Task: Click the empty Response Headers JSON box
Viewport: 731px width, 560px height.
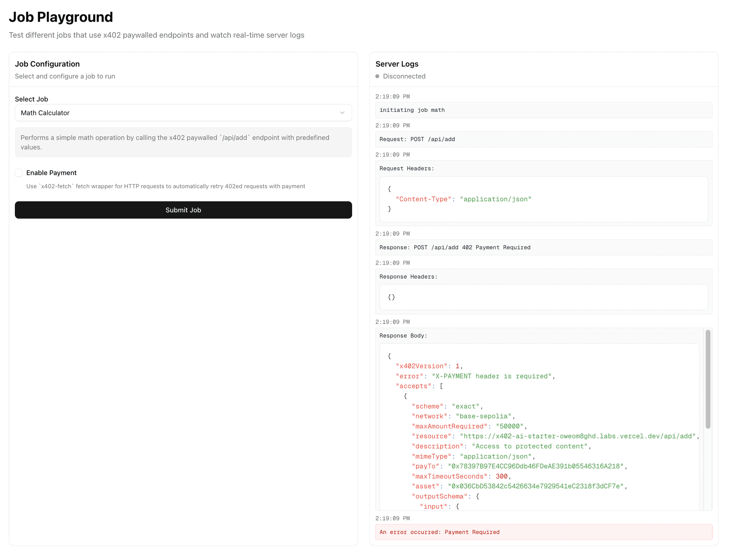Action: (543, 297)
